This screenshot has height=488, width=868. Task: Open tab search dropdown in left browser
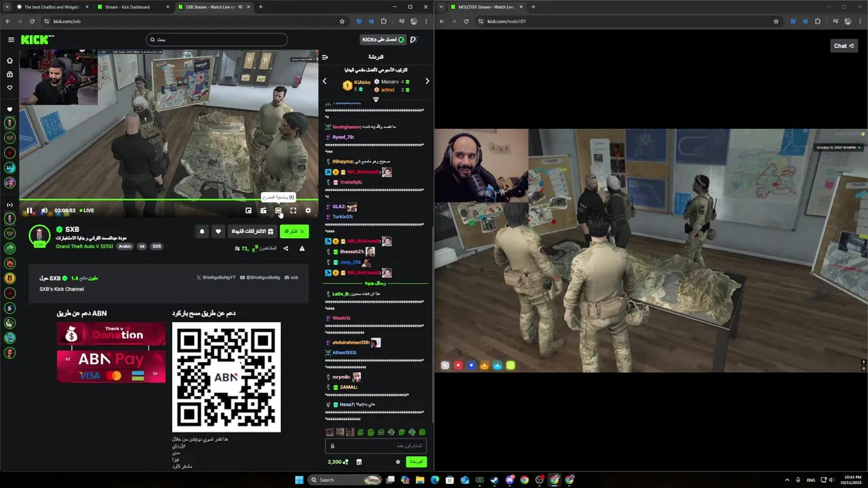tap(7, 7)
